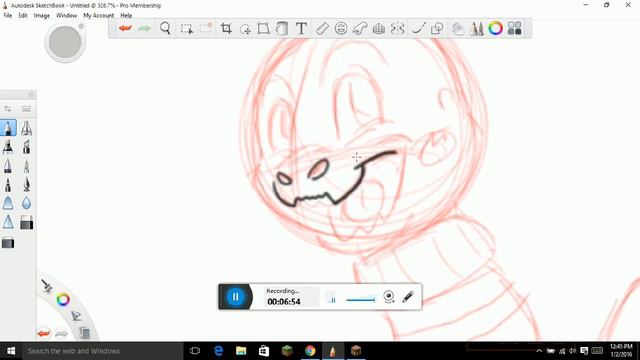This screenshot has width=640, height=360.
Task: Select the Crop tool
Action: tap(226, 28)
